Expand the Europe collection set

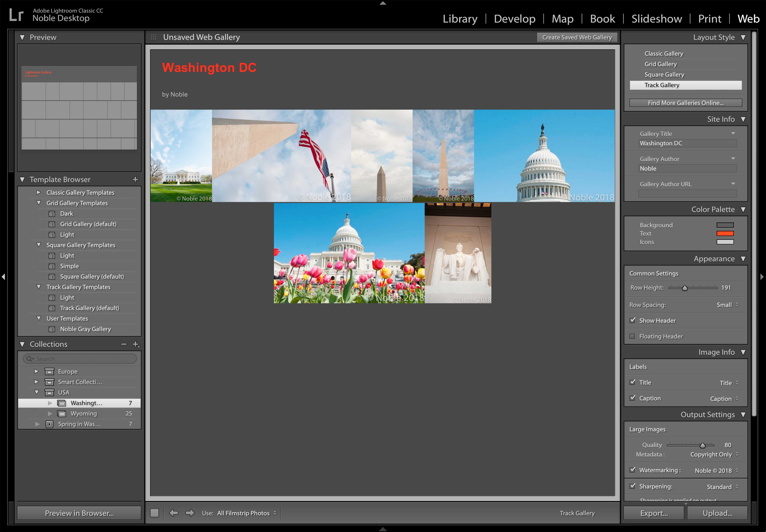(36, 371)
